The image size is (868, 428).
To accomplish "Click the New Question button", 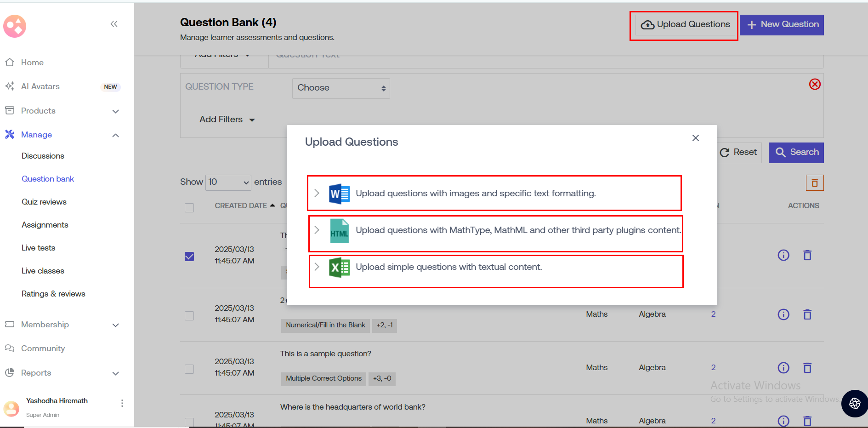I will pos(781,25).
